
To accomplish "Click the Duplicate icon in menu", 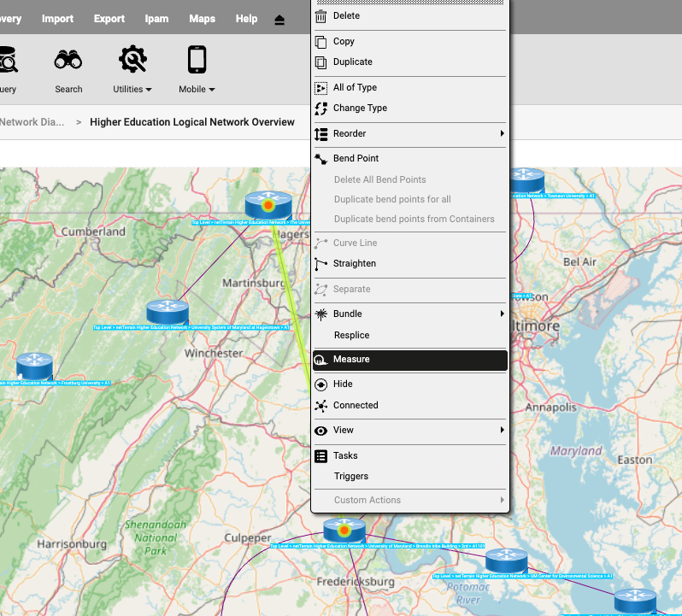I will pyautogui.click(x=321, y=62).
